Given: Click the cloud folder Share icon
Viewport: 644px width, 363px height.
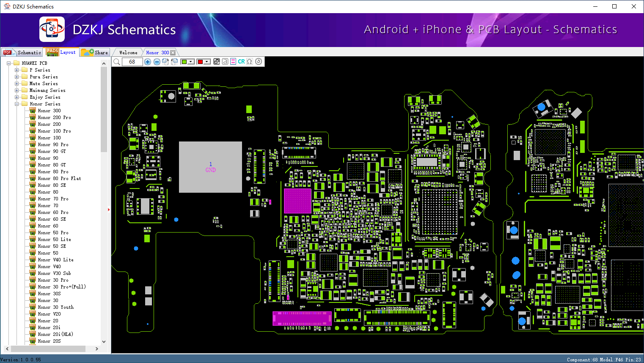Looking at the screenshot, I should pos(87,53).
